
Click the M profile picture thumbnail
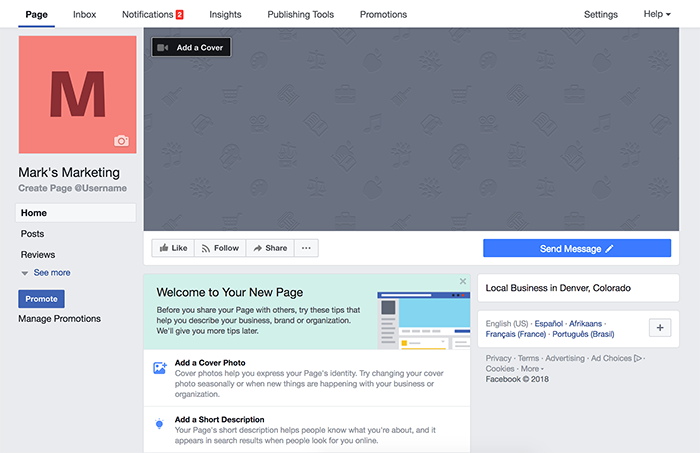click(78, 95)
